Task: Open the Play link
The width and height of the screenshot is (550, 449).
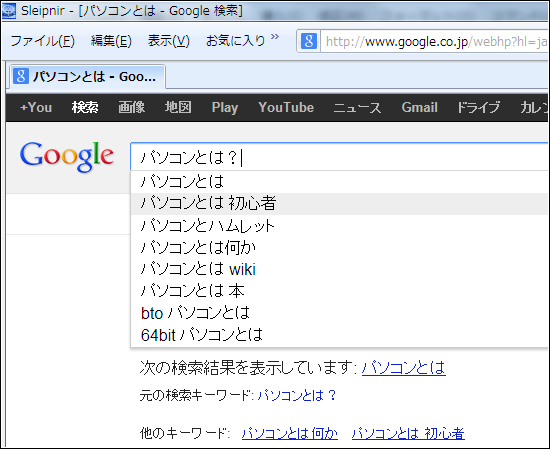Action: [225, 107]
